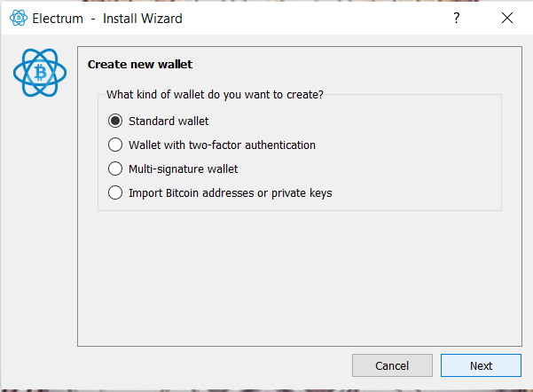Click the 'Create new wallet' heading
Viewport: 533px width, 392px height.
click(x=140, y=64)
